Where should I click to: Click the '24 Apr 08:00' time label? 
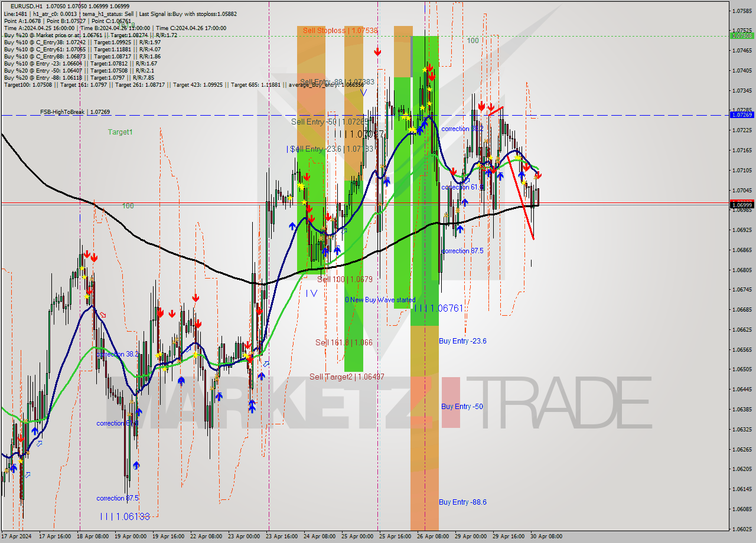pos(319,537)
